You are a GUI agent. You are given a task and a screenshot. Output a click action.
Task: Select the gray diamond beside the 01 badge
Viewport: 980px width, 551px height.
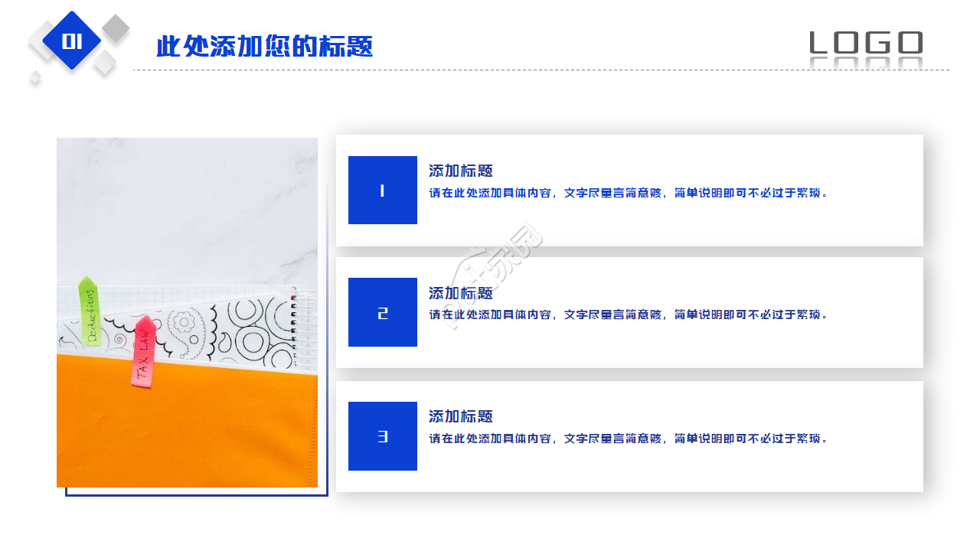[116, 28]
